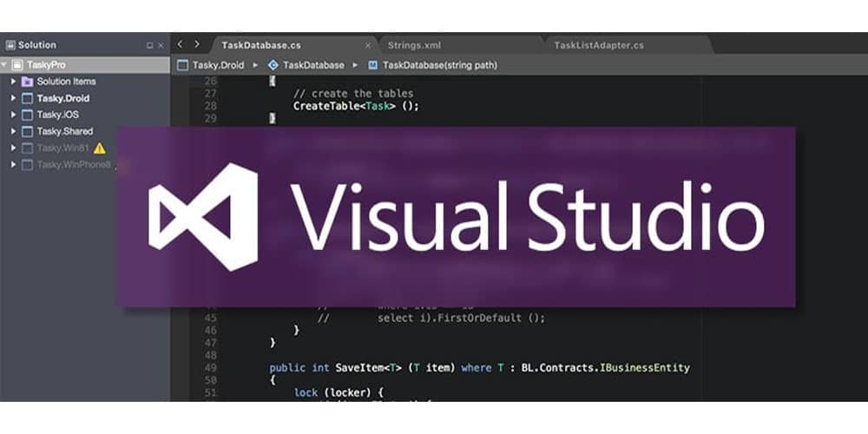Undock the Solution pad with square button
The width and height of the screenshot is (868, 434).
pos(149,45)
